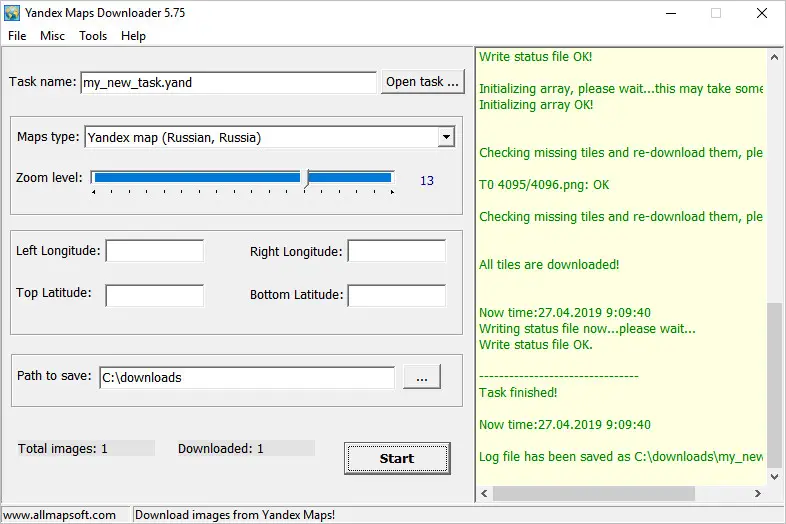The image size is (786, 524).
Task: Click the 'All tiles are downloaded!' log line
Action: pos(549,265)
